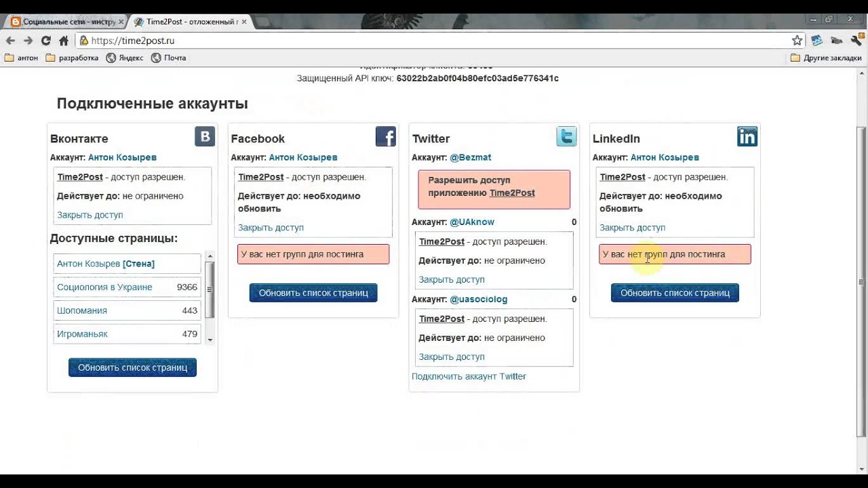868x488 pixels.
Task: Click Time2Post link under @UAknow
Action: click(x=441, y=241)
